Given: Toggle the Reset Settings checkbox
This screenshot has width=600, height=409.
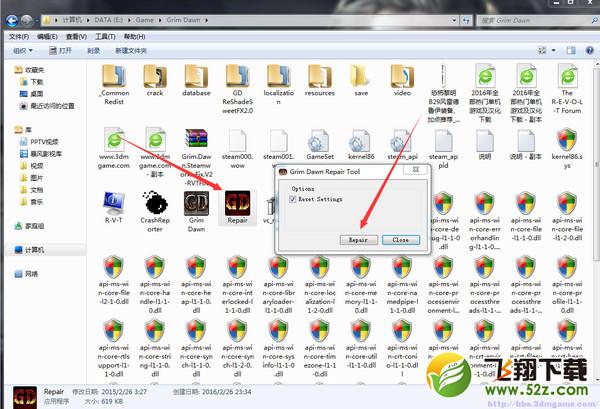Looking at the screenshot, I should pos(293,199).
